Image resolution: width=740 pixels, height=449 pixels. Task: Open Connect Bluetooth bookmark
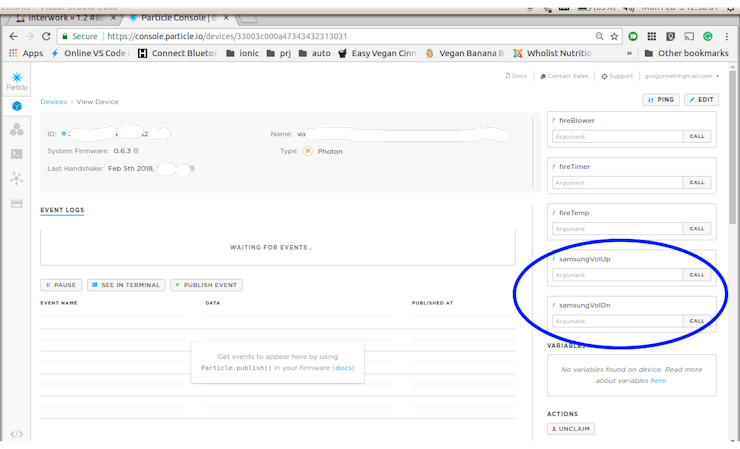[177, 53]
